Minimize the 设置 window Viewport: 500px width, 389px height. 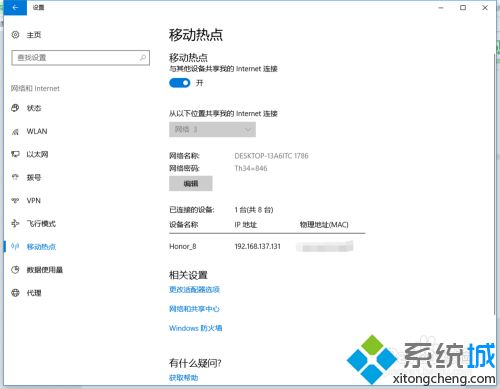coord(441,7)
